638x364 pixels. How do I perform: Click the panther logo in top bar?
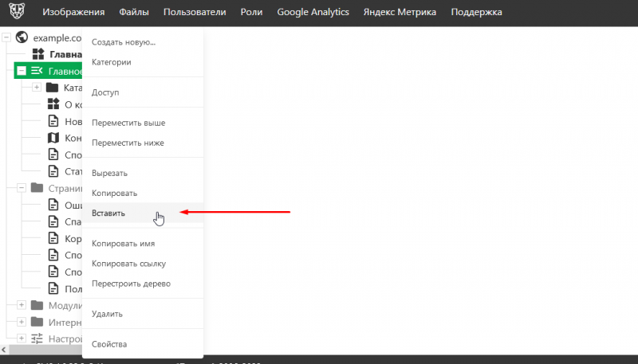click(16, 13)
